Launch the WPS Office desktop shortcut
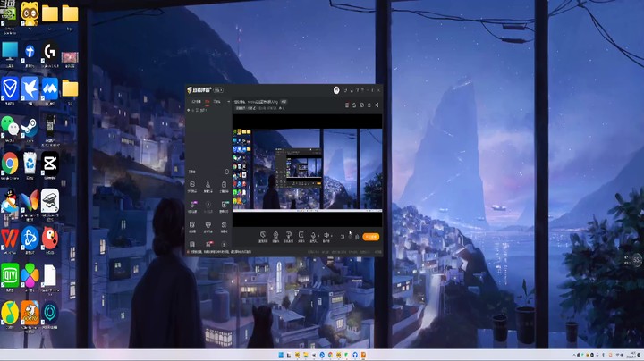 coord(10,238)
